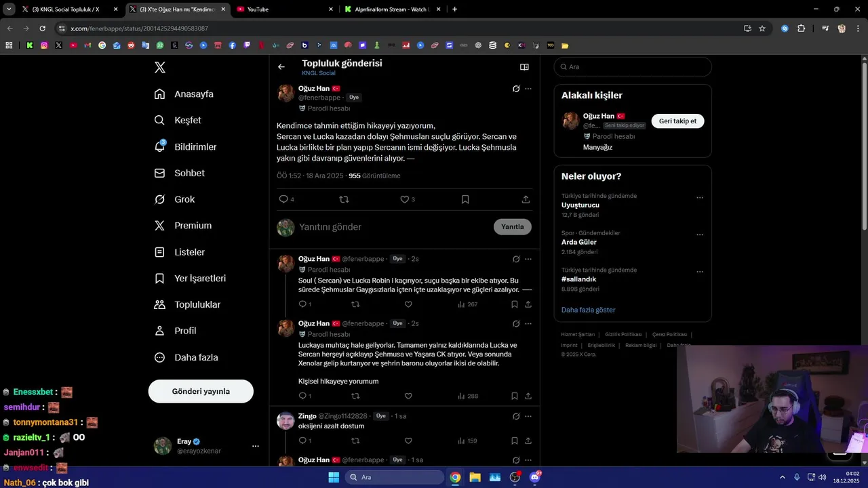Open more options for #sallandık trend
This screenshot has width=868, height=488.
pyautogui.click(x=700, y=272)
